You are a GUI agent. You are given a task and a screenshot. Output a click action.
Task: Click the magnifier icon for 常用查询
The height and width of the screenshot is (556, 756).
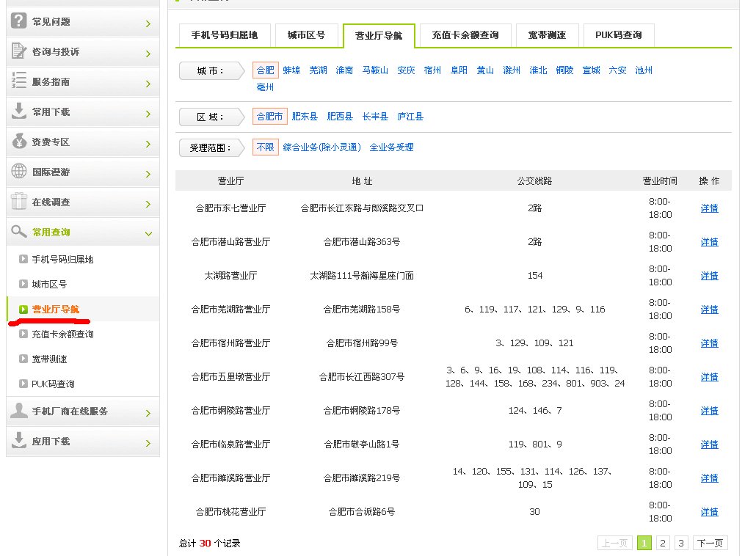pos(19,231)
